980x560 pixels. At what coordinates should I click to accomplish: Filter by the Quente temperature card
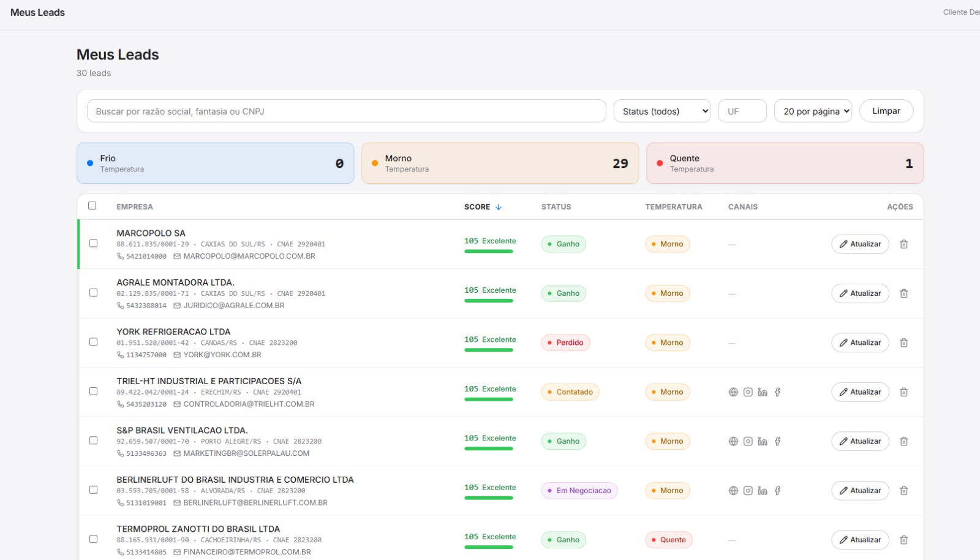(x=785, y=163)
